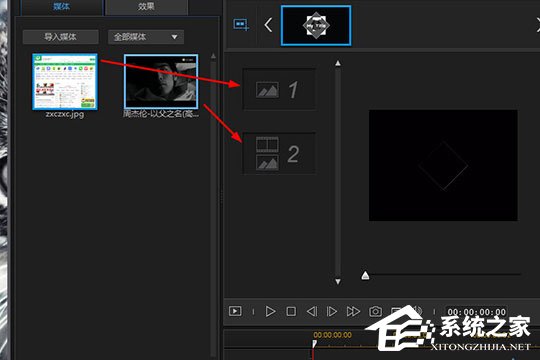540x360 pixels.
Task: Click the add theme template icon
Action: pos(241,25)
